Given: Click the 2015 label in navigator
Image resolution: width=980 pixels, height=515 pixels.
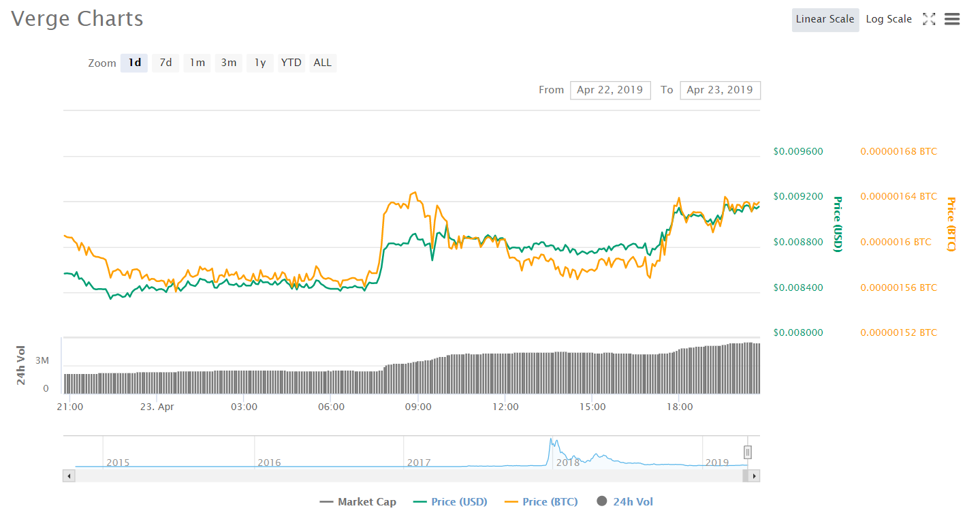Looking at the screenshot, I should [x=117, y=463].
